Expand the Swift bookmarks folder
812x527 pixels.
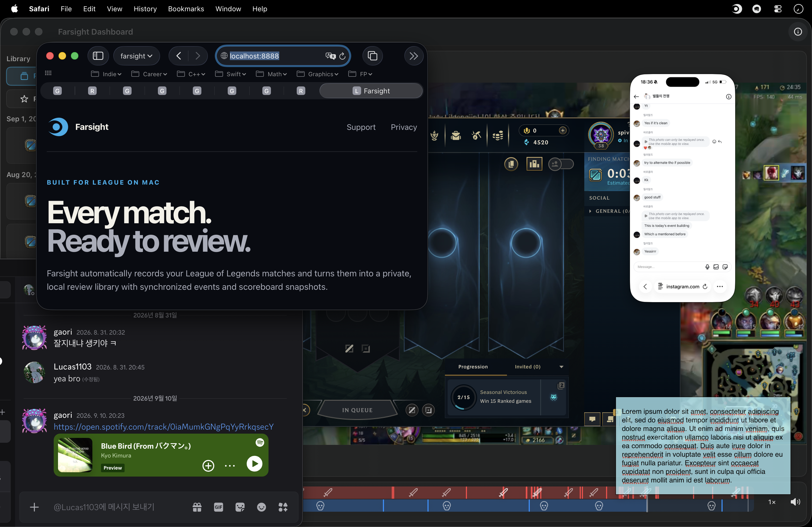231,74
